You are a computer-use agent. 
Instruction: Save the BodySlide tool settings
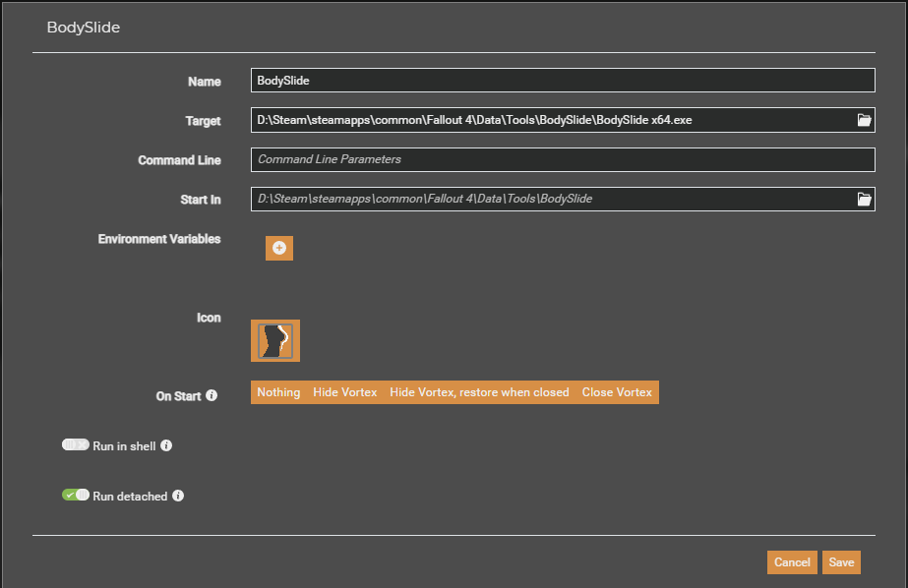pyautogui.click(x=841, y=562)
